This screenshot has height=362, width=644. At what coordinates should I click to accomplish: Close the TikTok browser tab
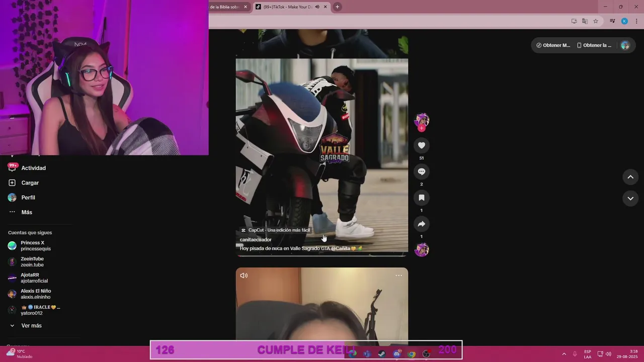pos(326,7)
